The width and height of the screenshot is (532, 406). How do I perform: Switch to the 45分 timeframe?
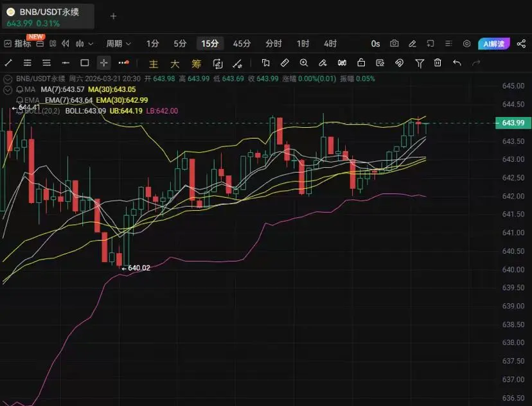tap(242, 44)
